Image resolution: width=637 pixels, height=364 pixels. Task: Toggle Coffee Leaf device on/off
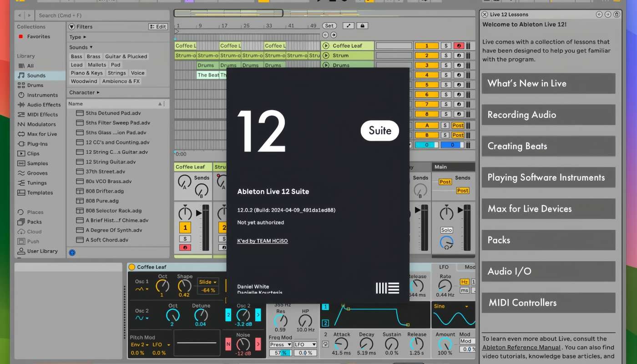click(132, 267)
